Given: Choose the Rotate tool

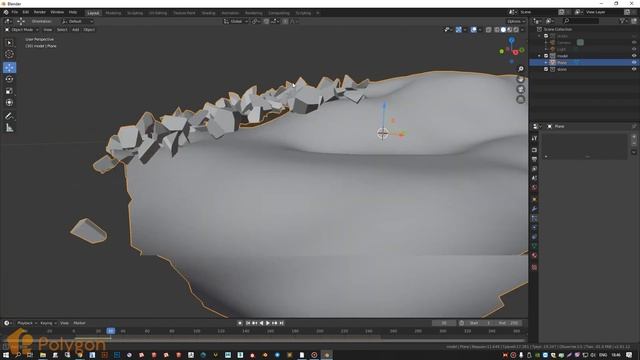Looking at the screenshot, I should click(9, 79).
